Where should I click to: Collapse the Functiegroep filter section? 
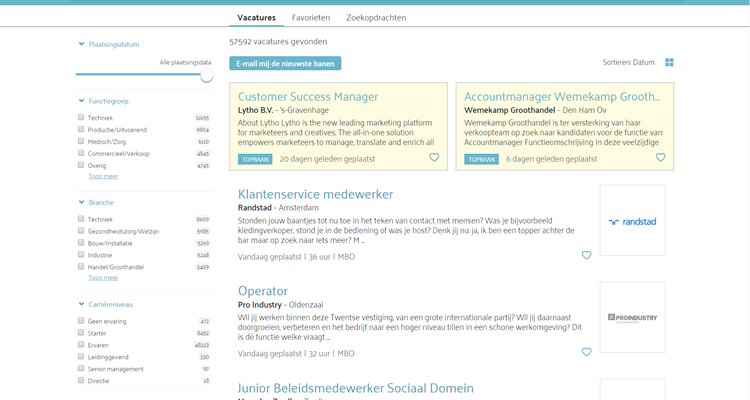pos(81,101)
